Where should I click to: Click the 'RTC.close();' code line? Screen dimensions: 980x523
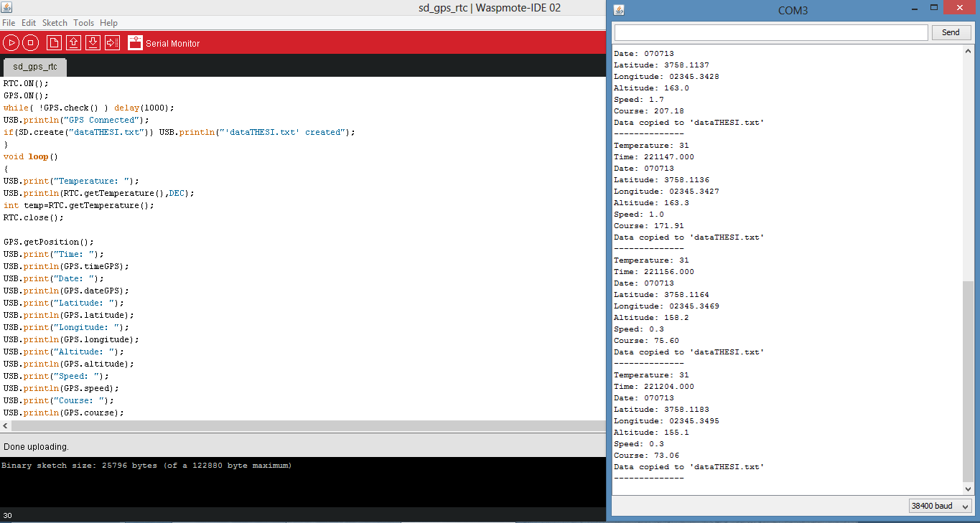click(34, 217)
